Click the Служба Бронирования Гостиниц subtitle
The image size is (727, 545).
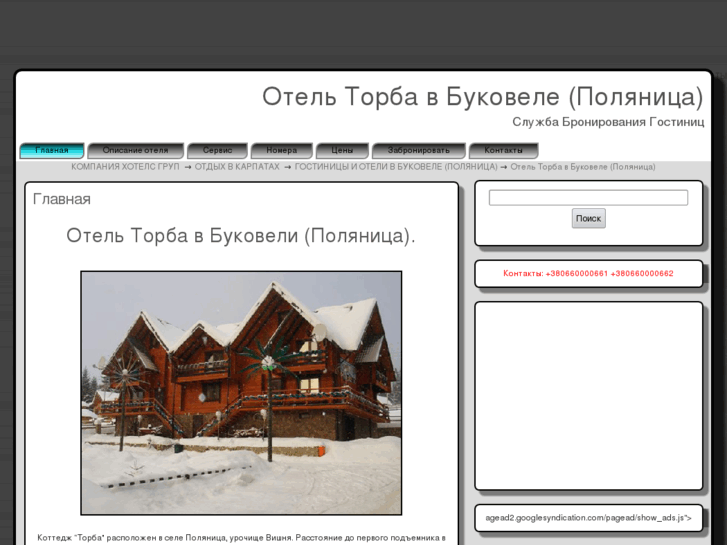click(608, 122)
